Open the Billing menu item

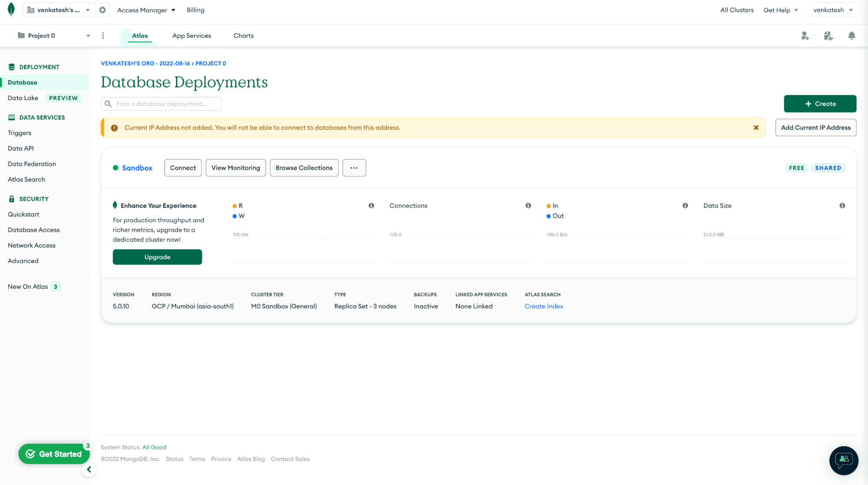[x=195, y=10]
